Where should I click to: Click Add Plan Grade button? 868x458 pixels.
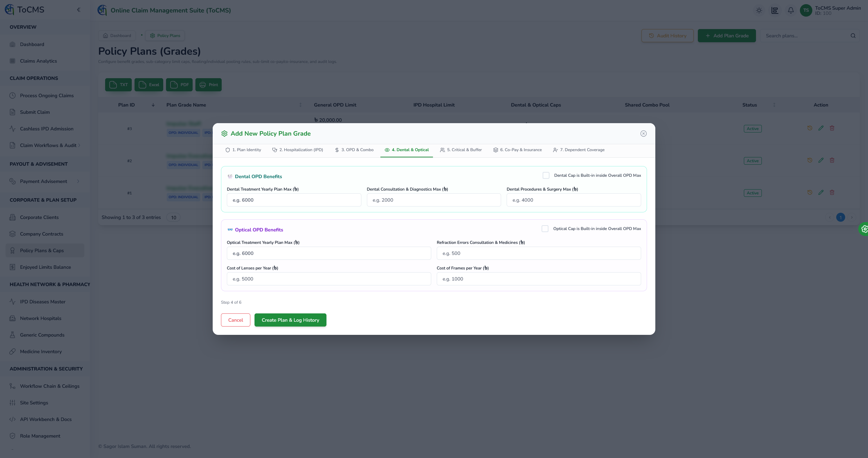727,36
